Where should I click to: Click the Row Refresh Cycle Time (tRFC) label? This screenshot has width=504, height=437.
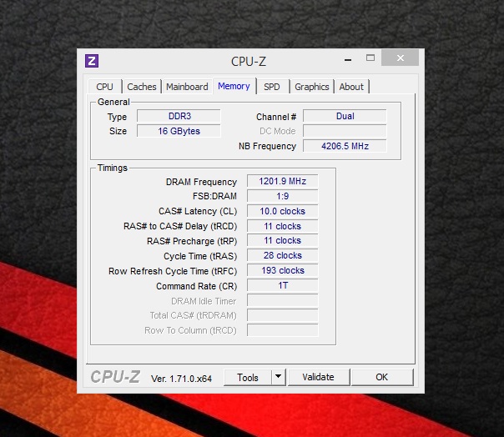173,272
